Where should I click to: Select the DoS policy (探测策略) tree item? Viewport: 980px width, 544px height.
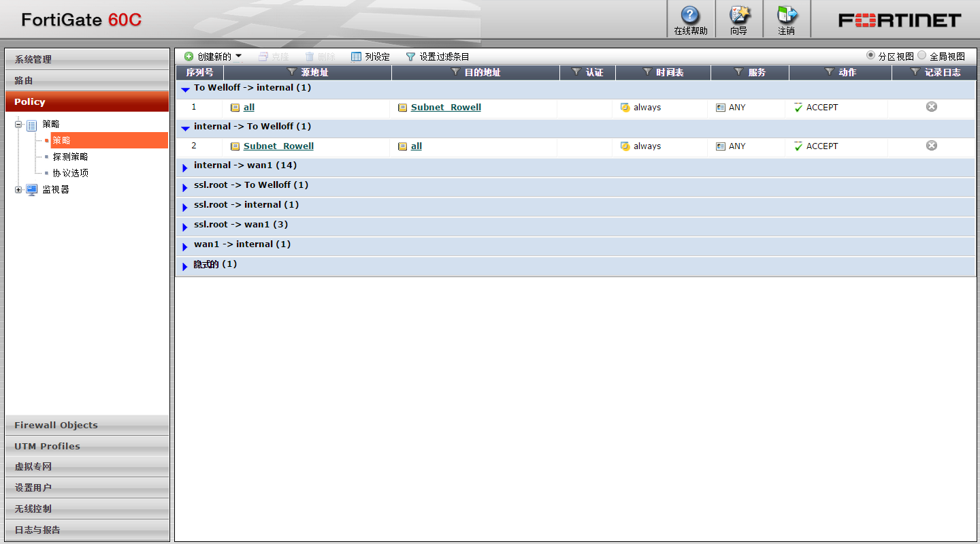coord(71,157)
